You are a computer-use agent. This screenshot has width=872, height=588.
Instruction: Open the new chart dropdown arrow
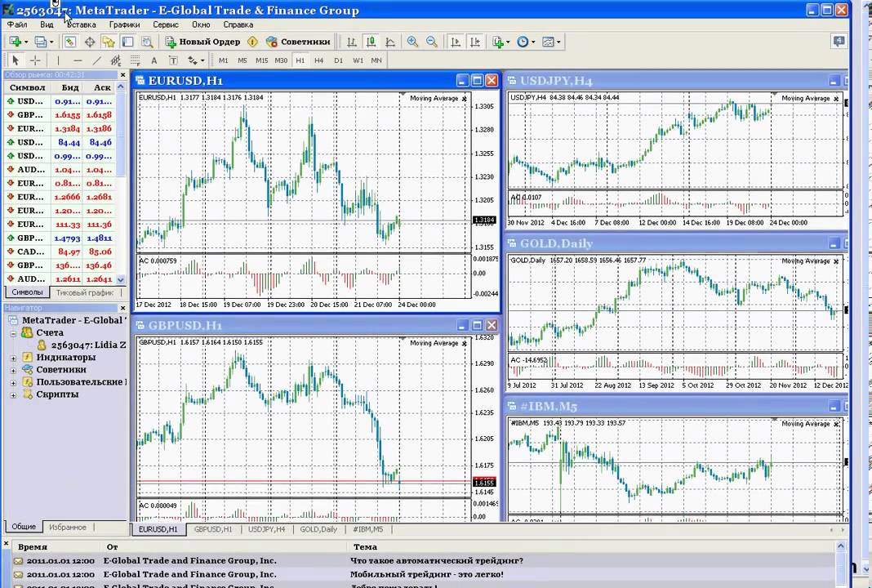tap(26, 42)
